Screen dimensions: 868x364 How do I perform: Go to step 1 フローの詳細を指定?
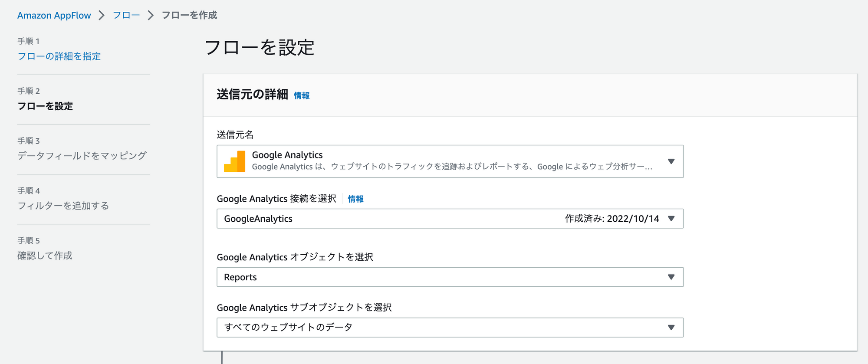click(x=59, y=56)
